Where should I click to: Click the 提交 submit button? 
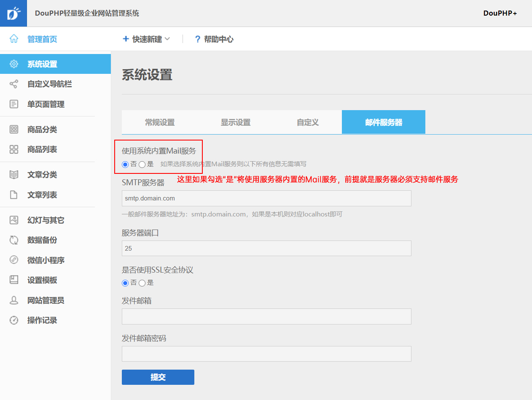(158, 377)
